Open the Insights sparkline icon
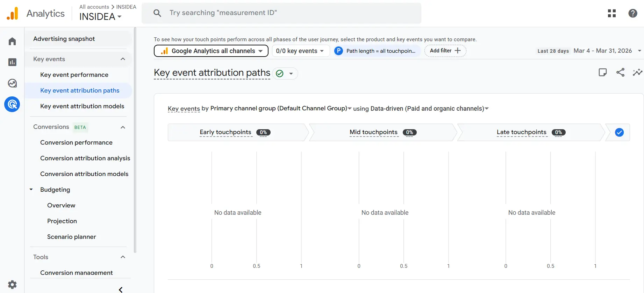 click(x=637, y=72)
